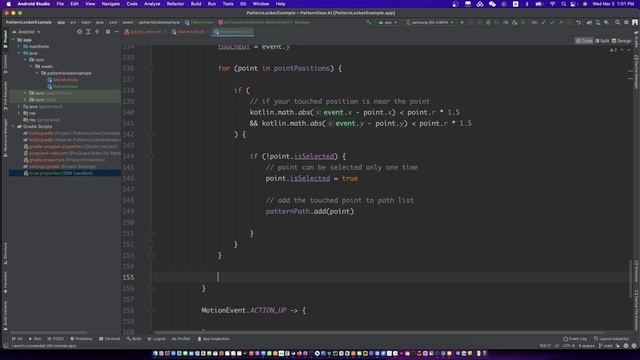Open the Structure tool window stripe

[5, 253]
